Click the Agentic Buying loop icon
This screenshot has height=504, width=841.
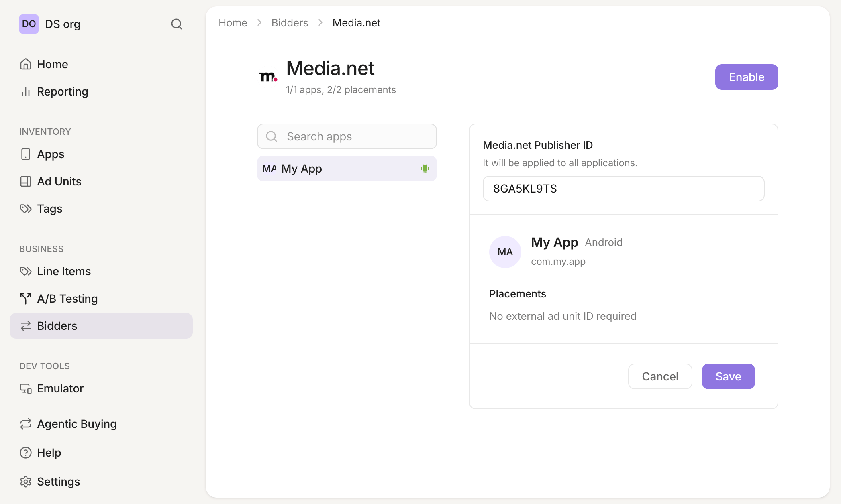pyautogui.click(x=26, y=424)
